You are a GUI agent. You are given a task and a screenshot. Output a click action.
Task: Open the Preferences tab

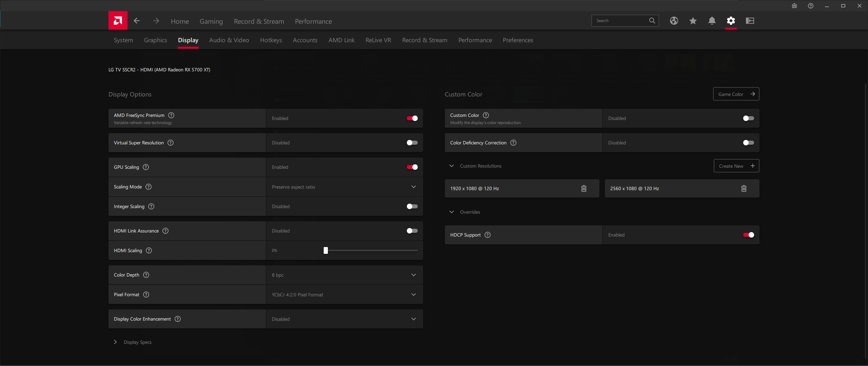click(x=518, y=40)
